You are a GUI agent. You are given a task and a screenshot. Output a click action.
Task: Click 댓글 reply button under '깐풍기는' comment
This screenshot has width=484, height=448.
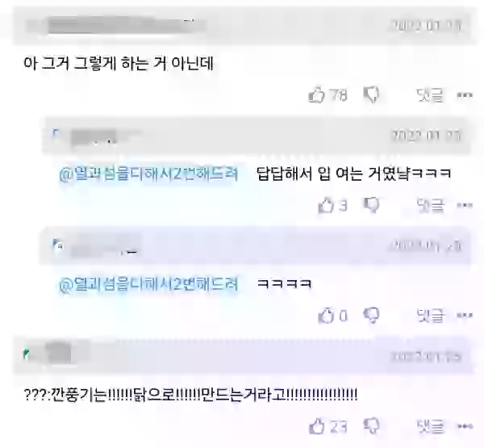(430, 426)
